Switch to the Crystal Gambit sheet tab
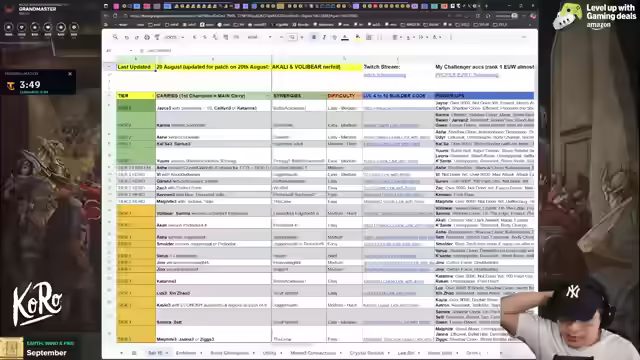This screenshot has width=640, height=360. [367, 353]
